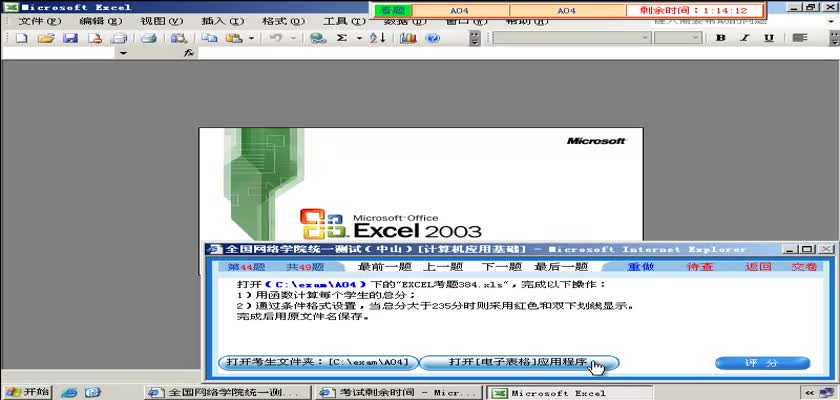Click the IE icon in exam window title bar
The height and width of the screenshot is (400, 840).
215,250
